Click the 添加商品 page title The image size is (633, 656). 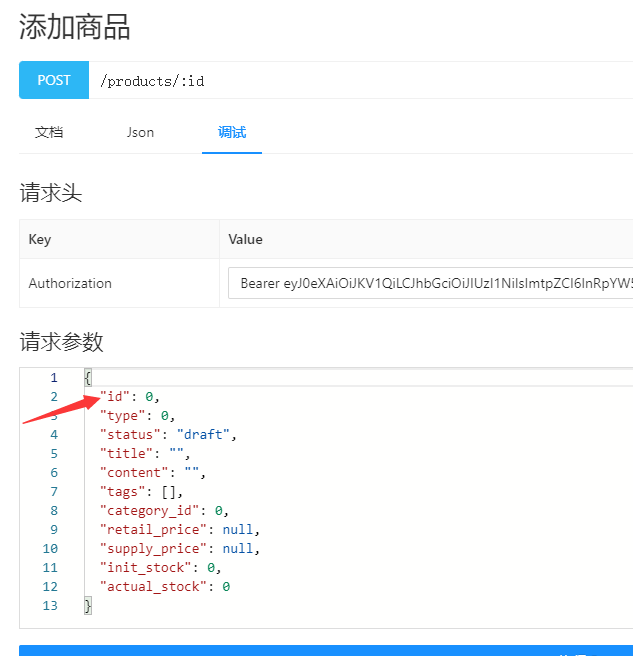(74, 27)
